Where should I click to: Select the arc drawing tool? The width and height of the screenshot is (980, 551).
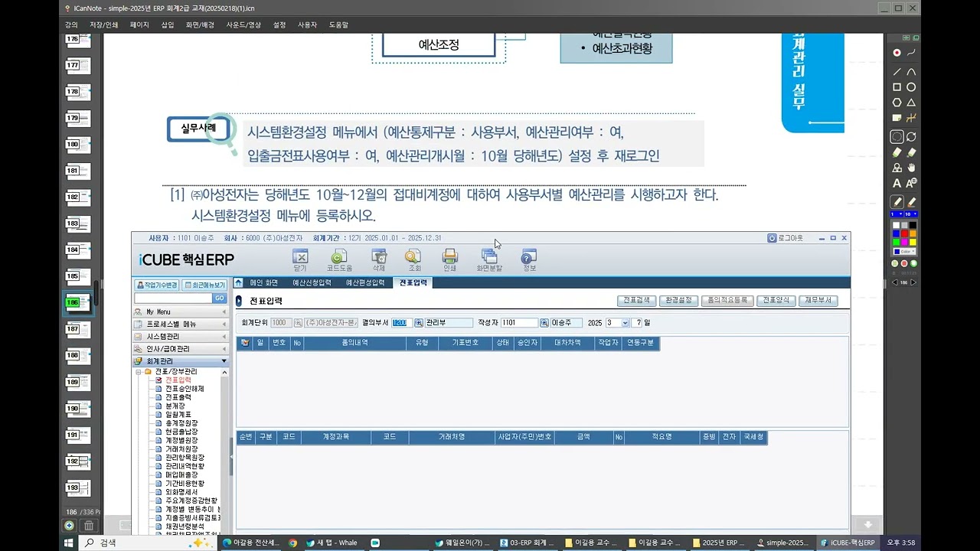pyautogui.click(x=911, y=71)
